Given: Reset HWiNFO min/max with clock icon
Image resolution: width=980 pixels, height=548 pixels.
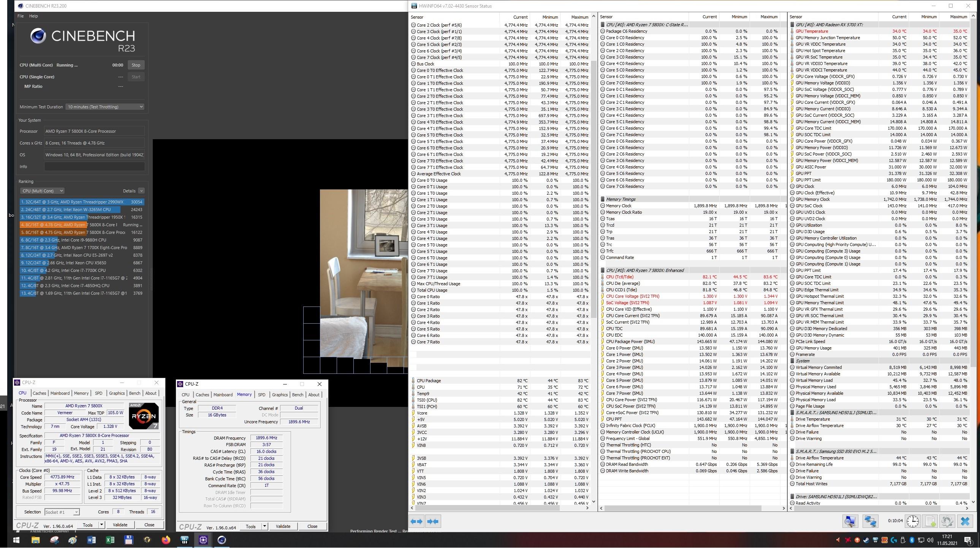Looking at the screenshot, I should pyautogui.click(x=913, y=521).
